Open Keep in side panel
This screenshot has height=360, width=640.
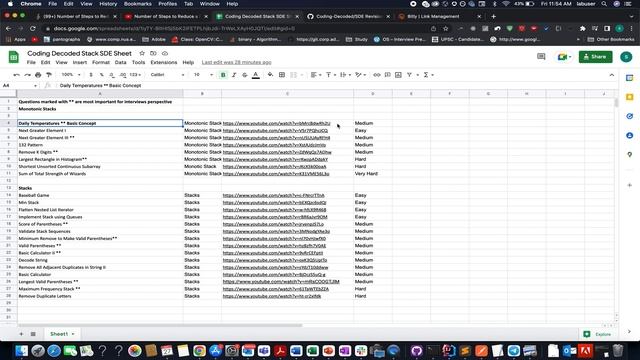click(629, 97)
